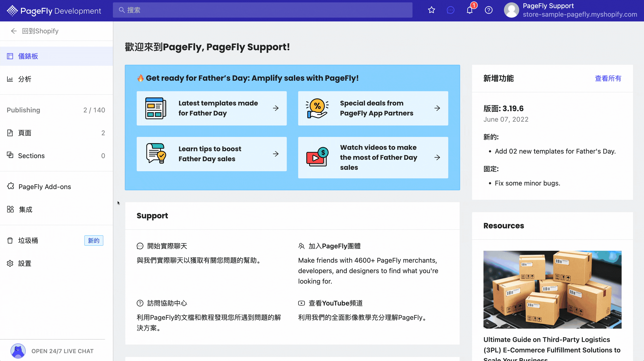Open the notifications bell
Screen dimensions: 644x361
pyautogui.click(x=470, y=10)
